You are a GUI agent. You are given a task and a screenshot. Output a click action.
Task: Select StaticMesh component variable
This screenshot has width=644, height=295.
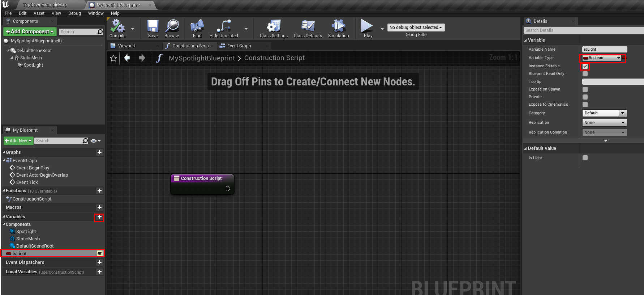pos(28,239)
